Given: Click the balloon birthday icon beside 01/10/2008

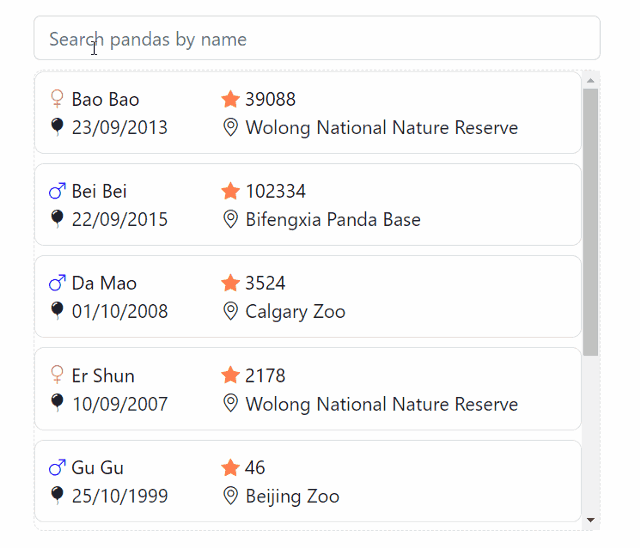Looking at the screenshot, I should click(x=57, y=311).
